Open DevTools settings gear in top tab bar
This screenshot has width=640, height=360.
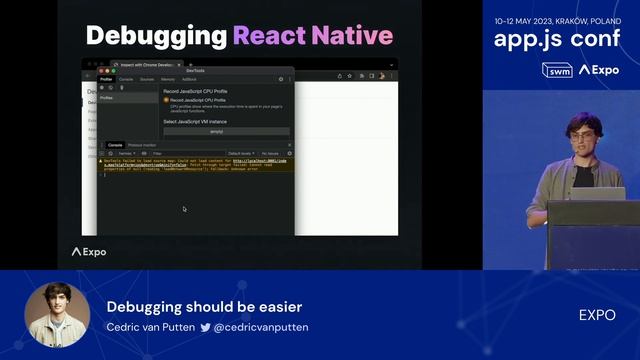pyautogui.click(x=281, y=79)
